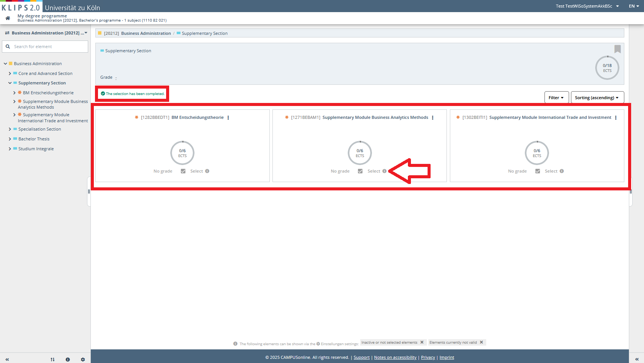Collapse right panel with double-chevron icon
The width and height of the screenshot is (644, 363).
tap(637, 359)
